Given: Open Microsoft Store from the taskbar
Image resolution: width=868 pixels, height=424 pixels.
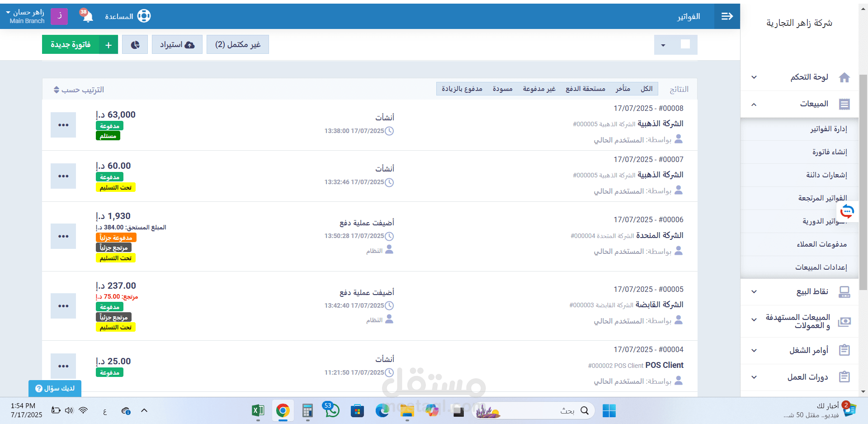Looking at the screenshot, I should coord(357,411).
